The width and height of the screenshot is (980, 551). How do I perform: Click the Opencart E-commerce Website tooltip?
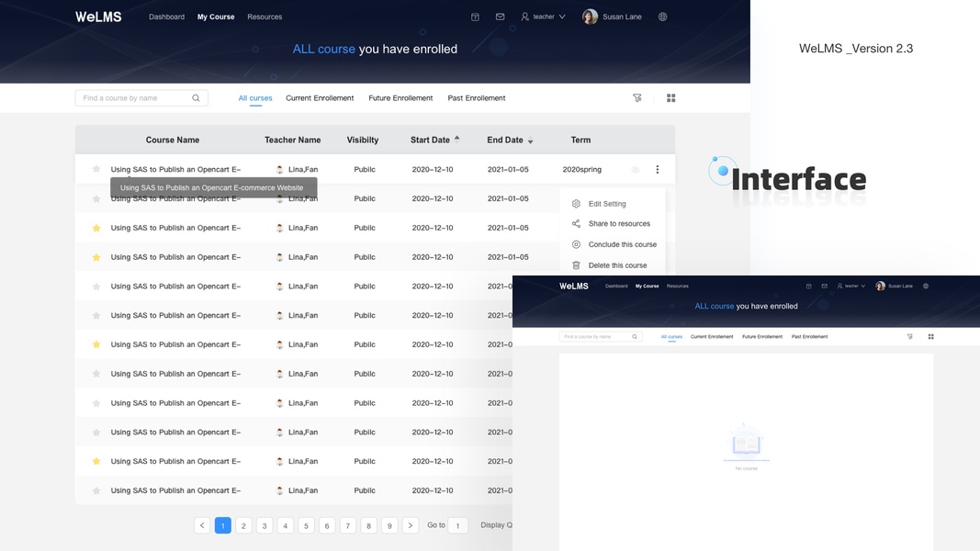[x=214, y=187]
